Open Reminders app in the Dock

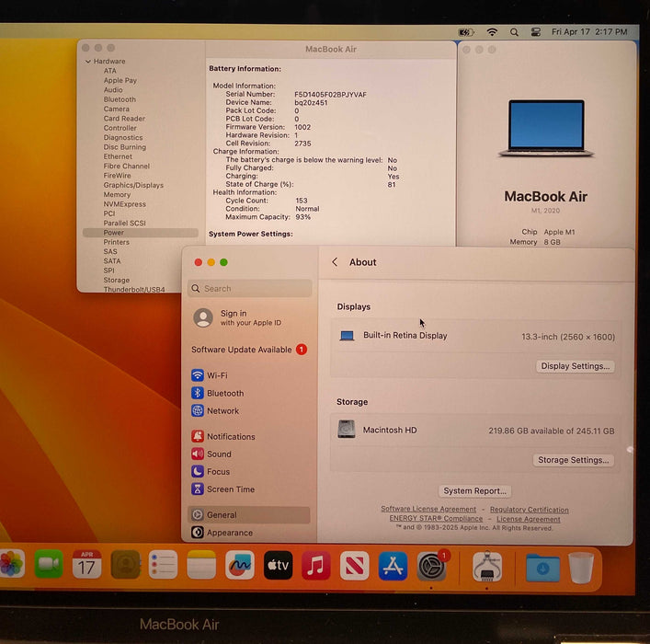(x=163, y=564)
